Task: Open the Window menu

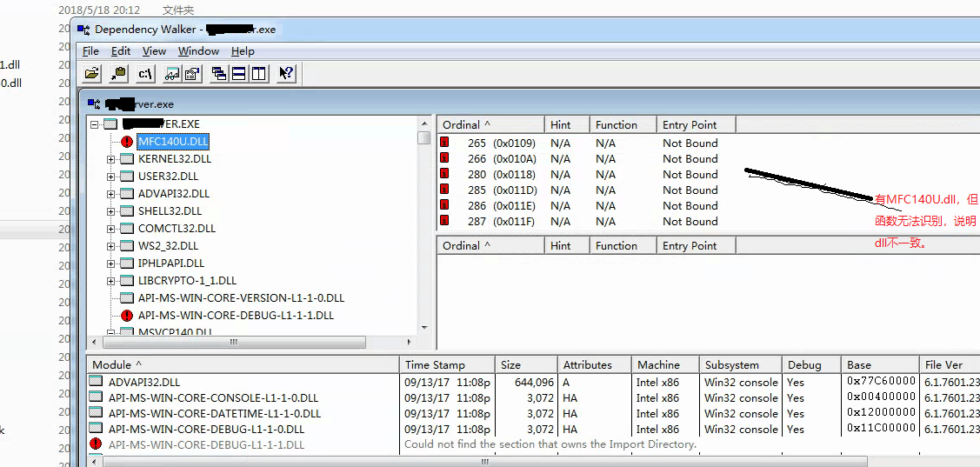Action: 198,51
